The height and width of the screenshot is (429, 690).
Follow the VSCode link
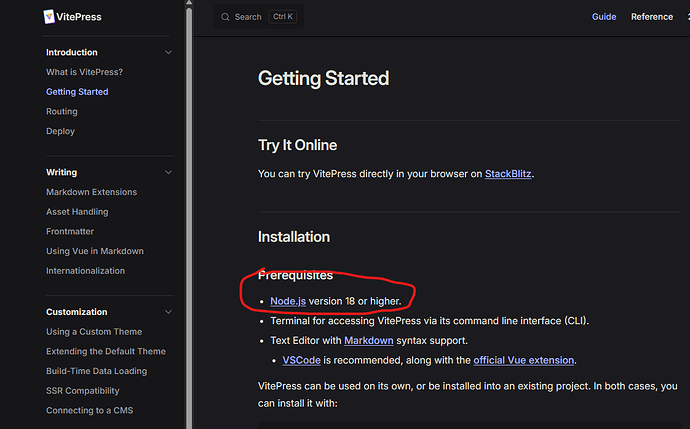point(301,360)
